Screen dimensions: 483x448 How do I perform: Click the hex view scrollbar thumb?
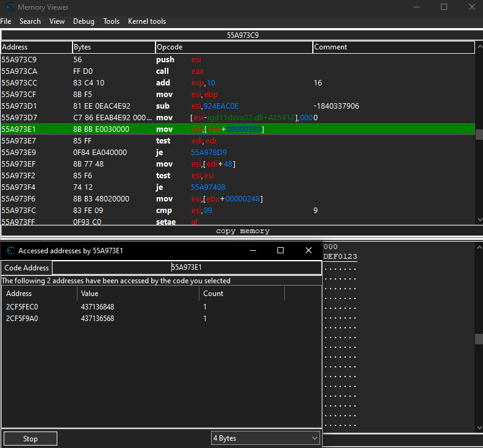pyautogui.click(x=479, y=339)
